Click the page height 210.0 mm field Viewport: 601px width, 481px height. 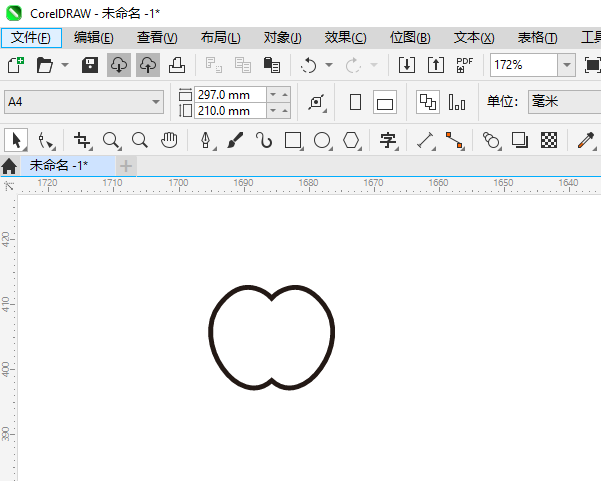coord(230,111)
